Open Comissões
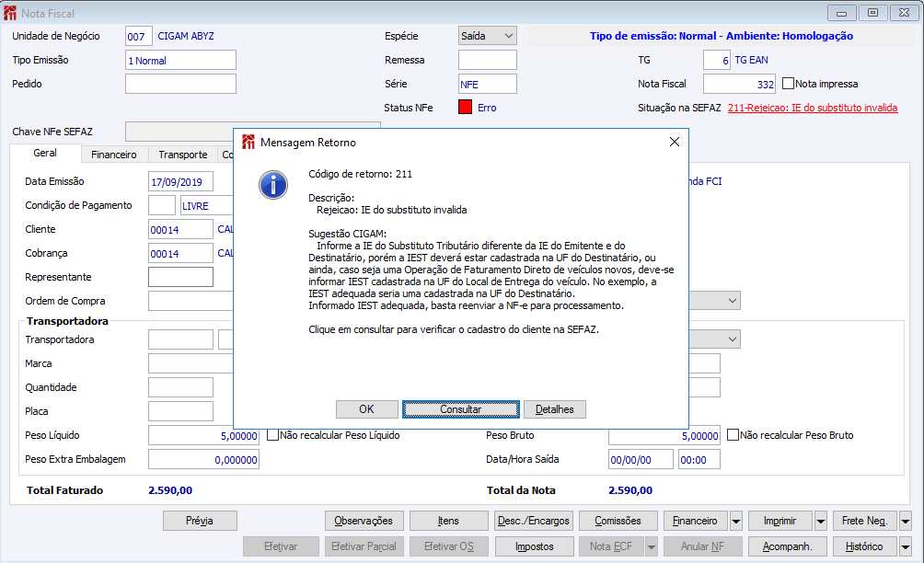The width and height of the screenshot is (924, 563). pos(618,521)
